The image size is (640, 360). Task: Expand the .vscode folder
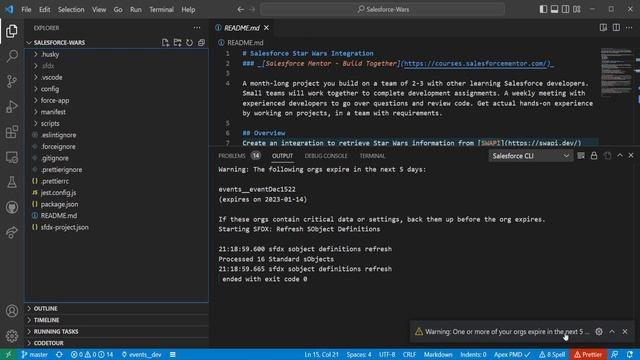117,77
